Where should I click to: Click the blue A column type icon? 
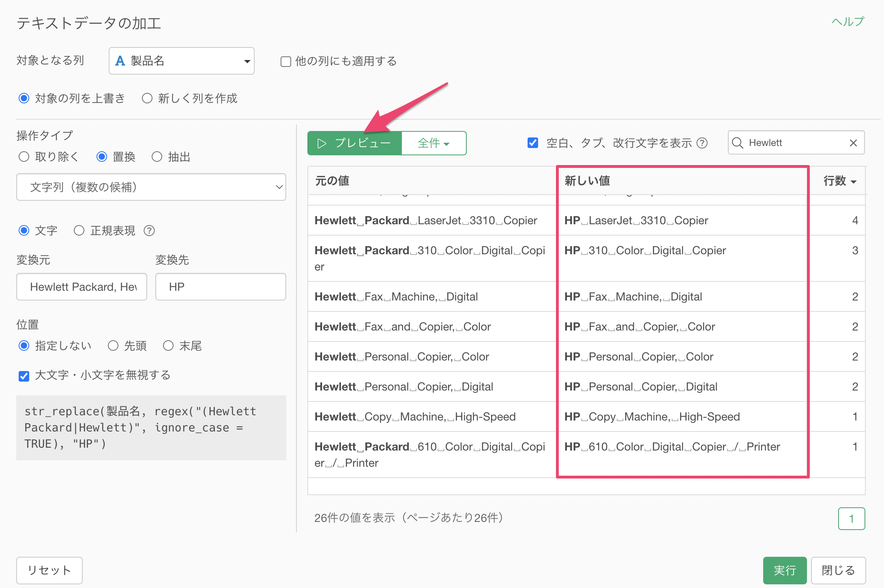click(120, 61)
